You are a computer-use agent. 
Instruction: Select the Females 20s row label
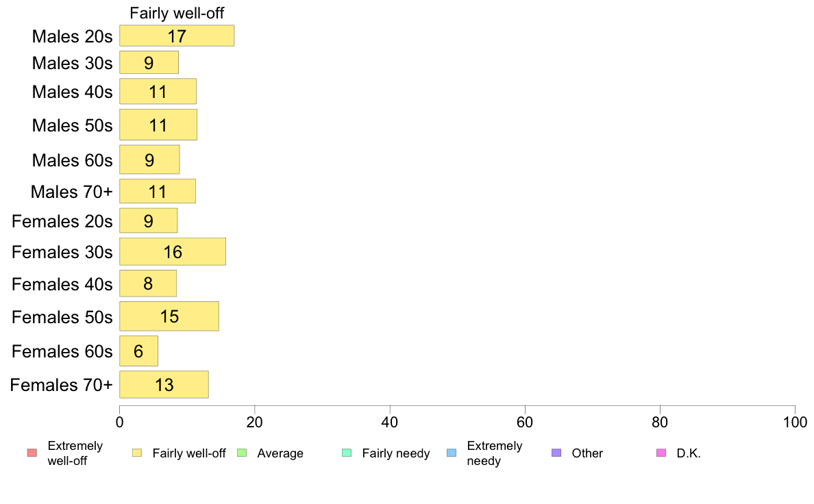(x=62, y=221)
